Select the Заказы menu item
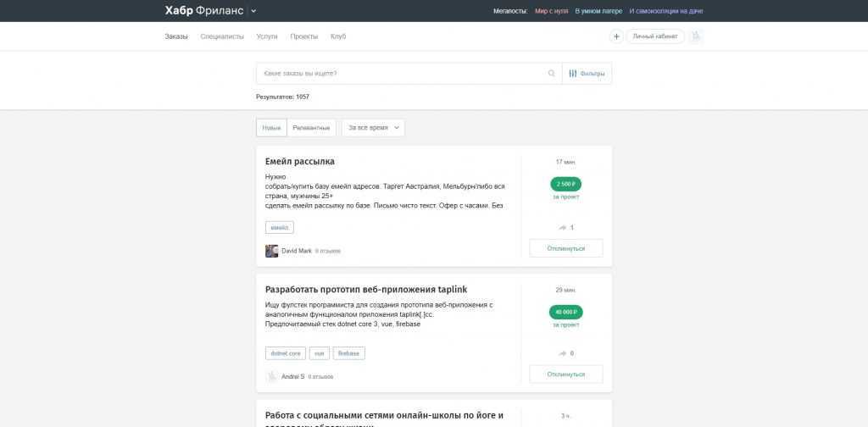868x427 pixels. click(x=176, y=36)
